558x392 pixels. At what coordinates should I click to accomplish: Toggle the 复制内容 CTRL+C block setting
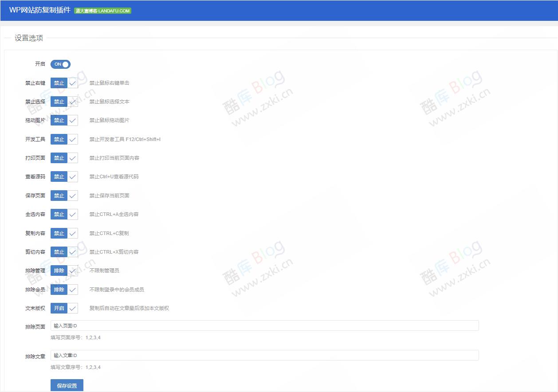pos(64,233)
